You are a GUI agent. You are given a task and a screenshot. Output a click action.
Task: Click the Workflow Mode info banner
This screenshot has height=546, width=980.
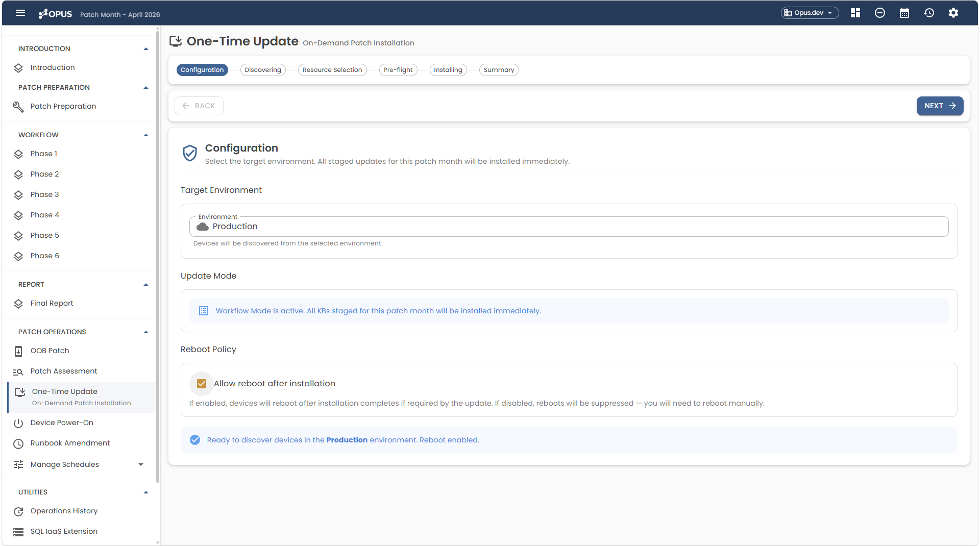point(569,311)
